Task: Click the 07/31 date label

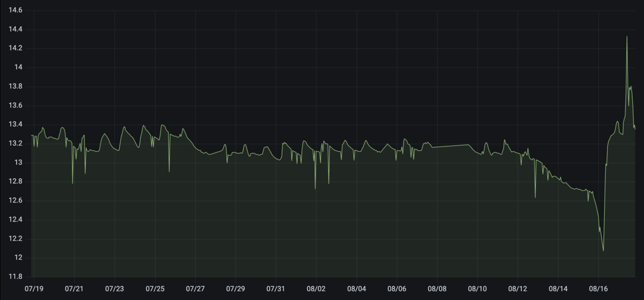Action: 276,289
